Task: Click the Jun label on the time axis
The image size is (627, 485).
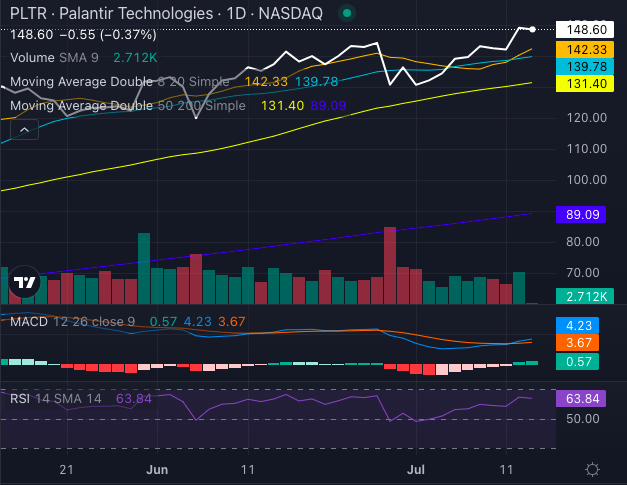Action: pyautogui.click(x=157, y=469)
